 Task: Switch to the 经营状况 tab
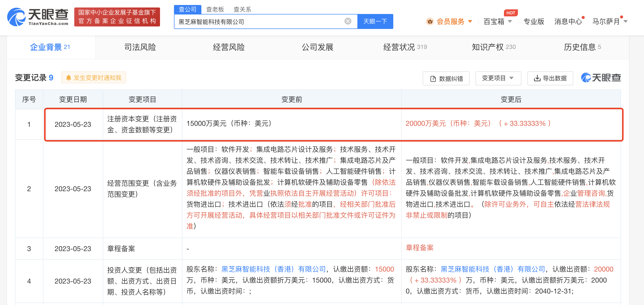pyautogui.click(x=405, y=47)
